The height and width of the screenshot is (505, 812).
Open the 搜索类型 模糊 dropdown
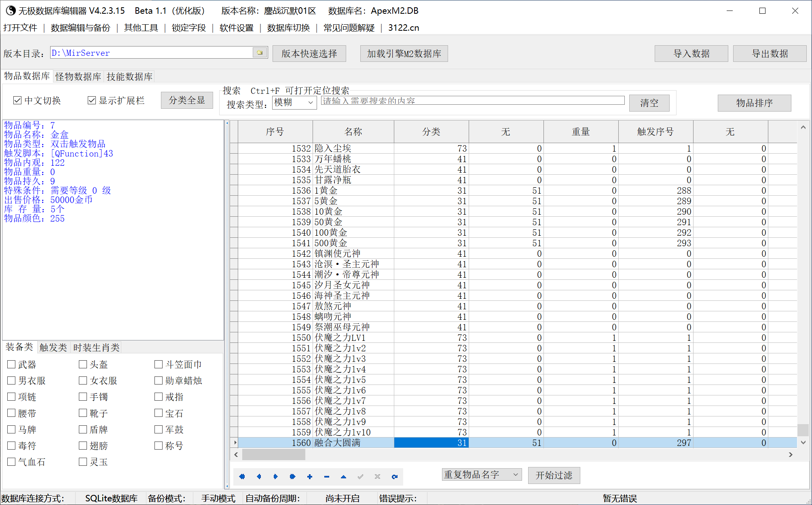coord(294,103)
